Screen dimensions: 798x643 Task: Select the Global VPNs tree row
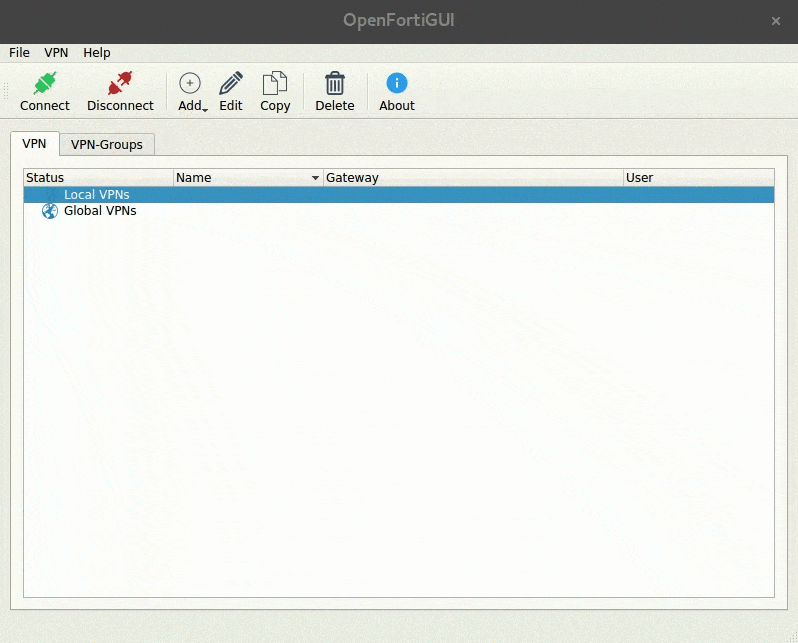(399, 211)
